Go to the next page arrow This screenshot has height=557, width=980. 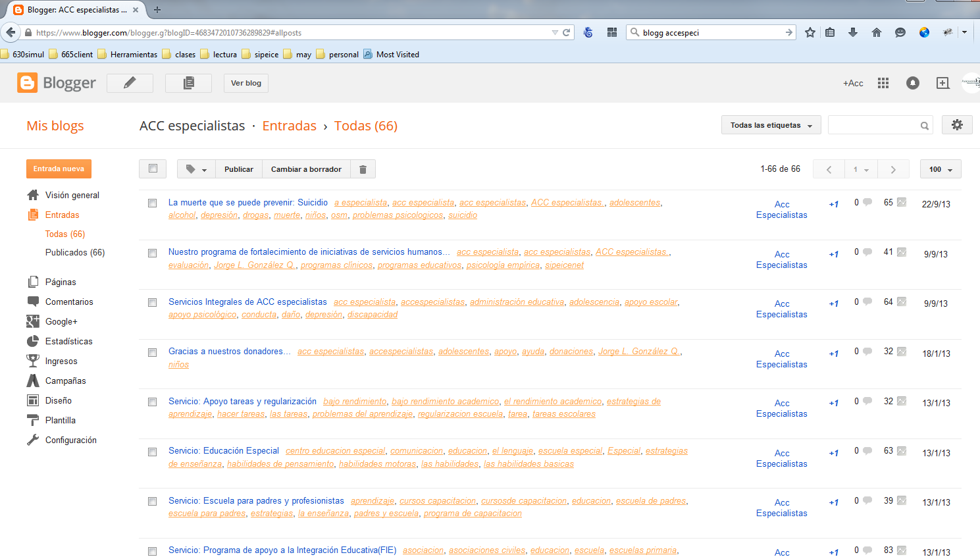point(893,169)
